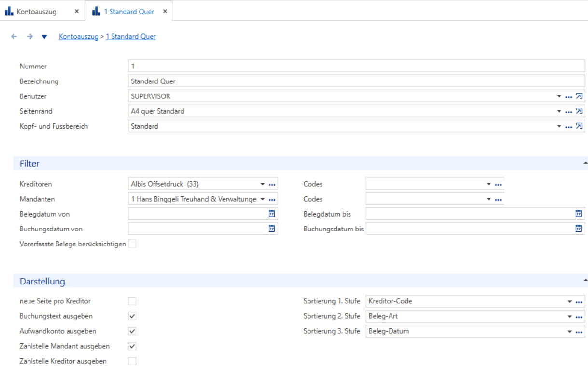Viewport: 588px width, 379px height.
Task: Expand the Seitenrand dropdown arrow
Action: 559,111
